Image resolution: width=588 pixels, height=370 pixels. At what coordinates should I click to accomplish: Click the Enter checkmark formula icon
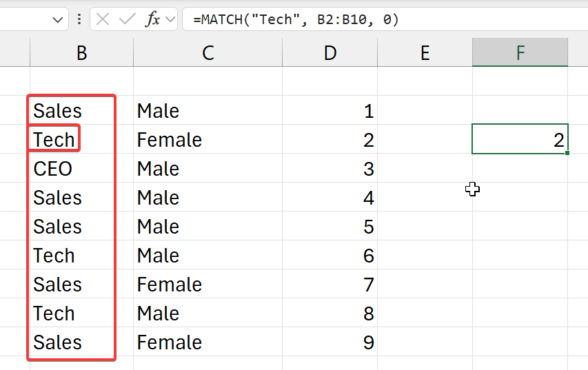127,19
